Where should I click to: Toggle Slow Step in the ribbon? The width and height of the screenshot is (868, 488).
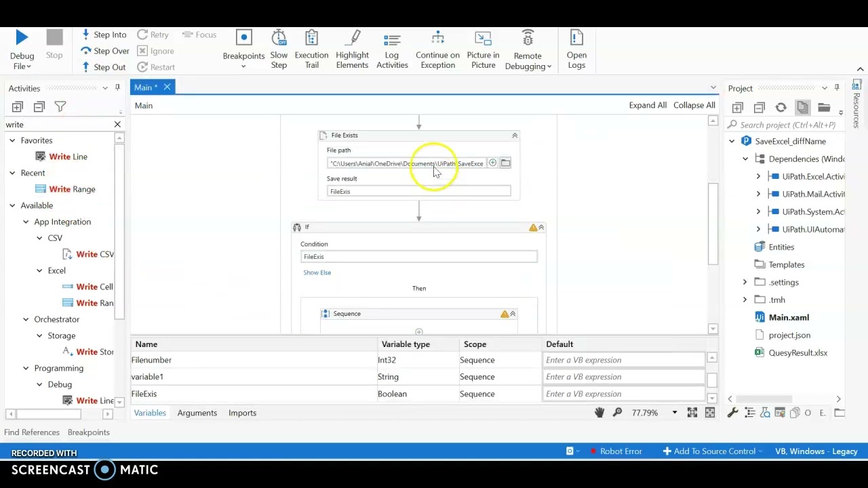[x=279, y=49]
